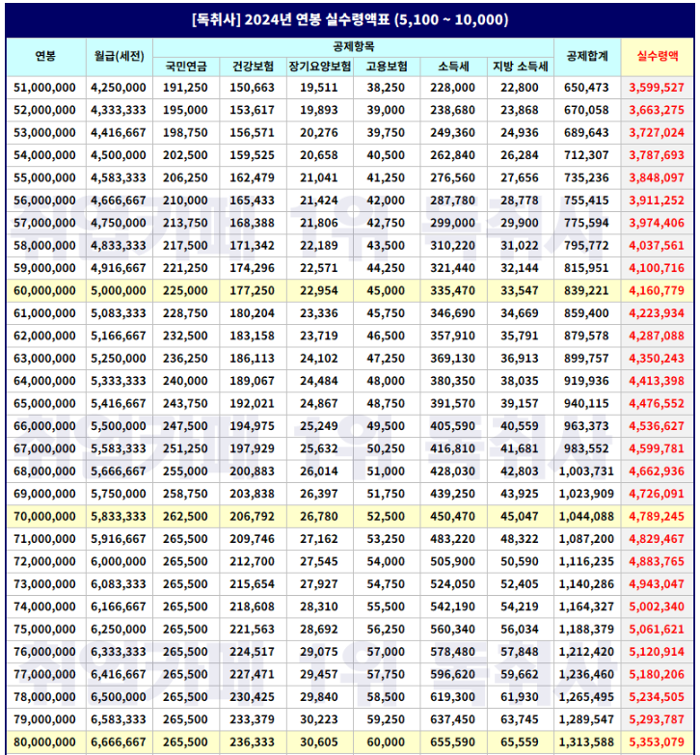Select net pay value 3,599,527
This screenshot has height=755, width=700.
coord(657,88)
